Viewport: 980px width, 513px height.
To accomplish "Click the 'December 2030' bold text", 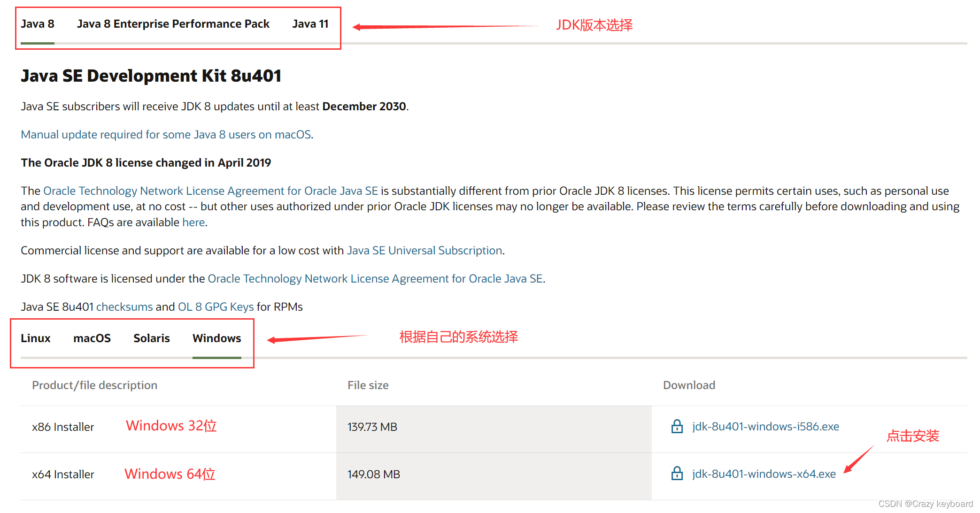I will click(364, 107).
